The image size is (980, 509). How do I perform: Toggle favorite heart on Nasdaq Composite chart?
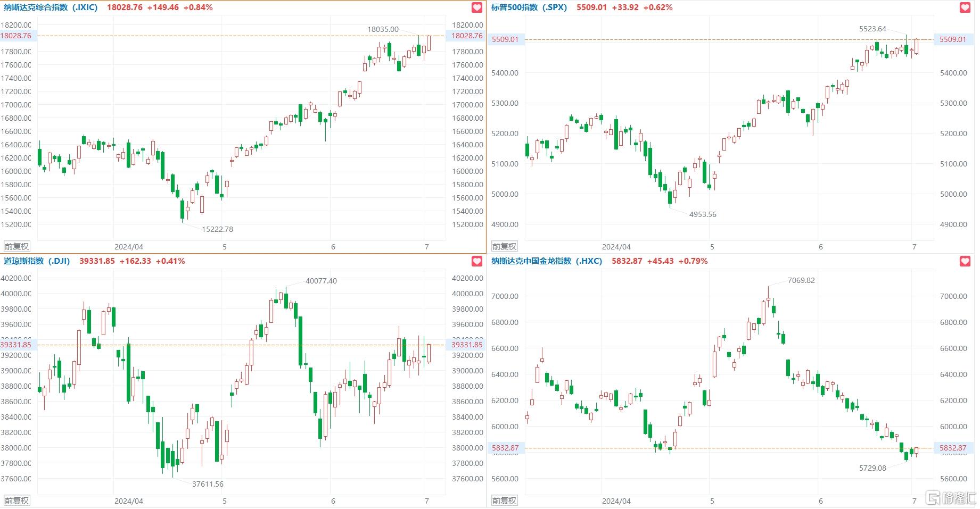click(x=477, y=7)
